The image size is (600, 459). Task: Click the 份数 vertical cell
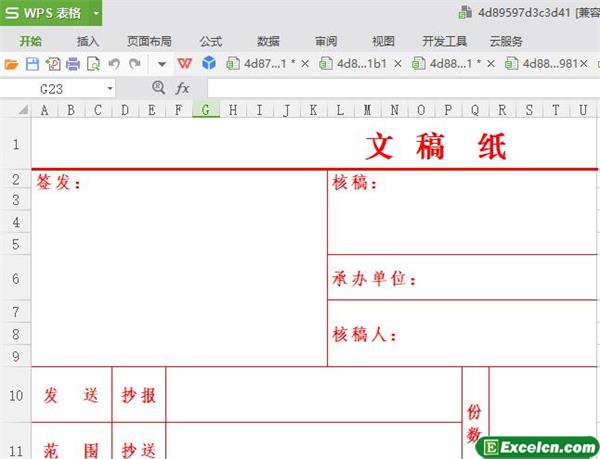pos(475,413)
